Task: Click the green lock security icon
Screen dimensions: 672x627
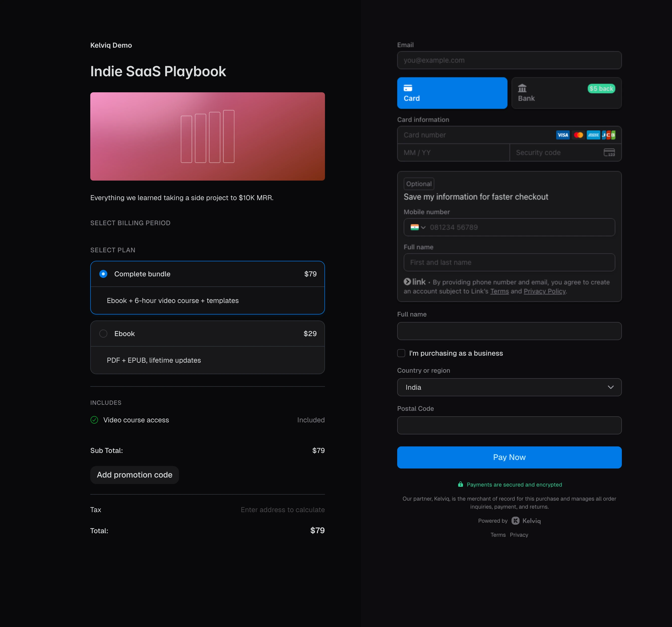Action: click(x=460, y=484)
